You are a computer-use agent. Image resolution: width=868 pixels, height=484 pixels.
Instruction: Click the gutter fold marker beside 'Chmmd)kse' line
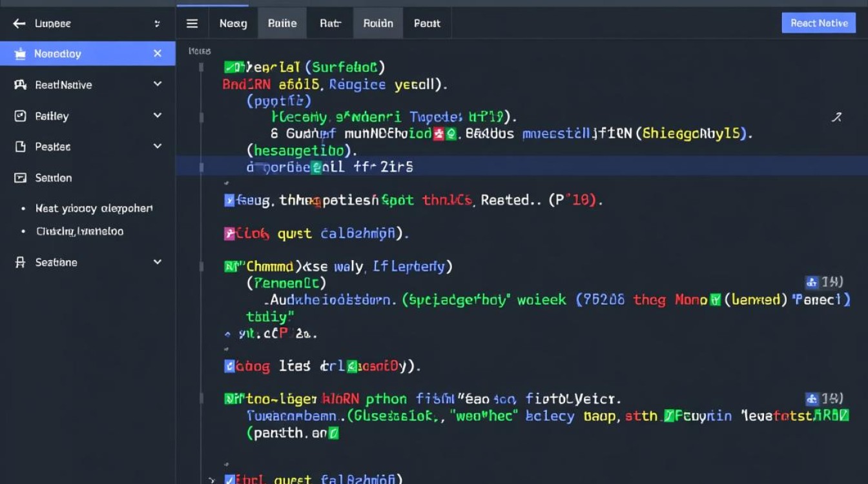(x=201, y=266)
